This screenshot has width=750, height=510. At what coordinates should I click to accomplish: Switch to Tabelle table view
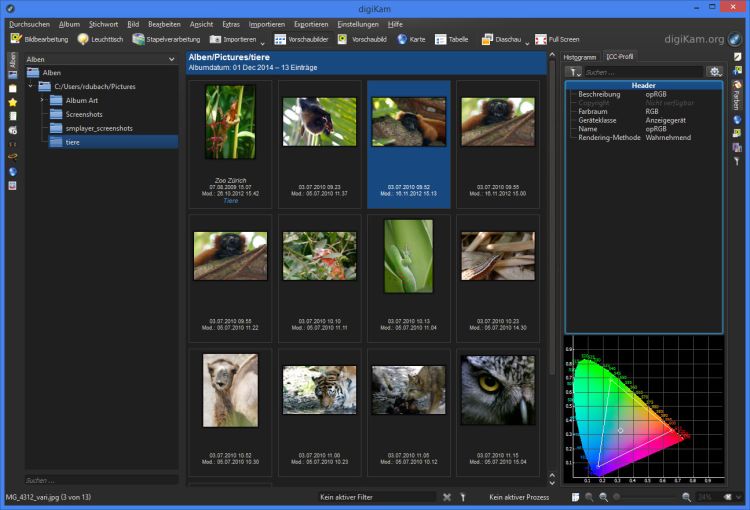click(451, 39)
